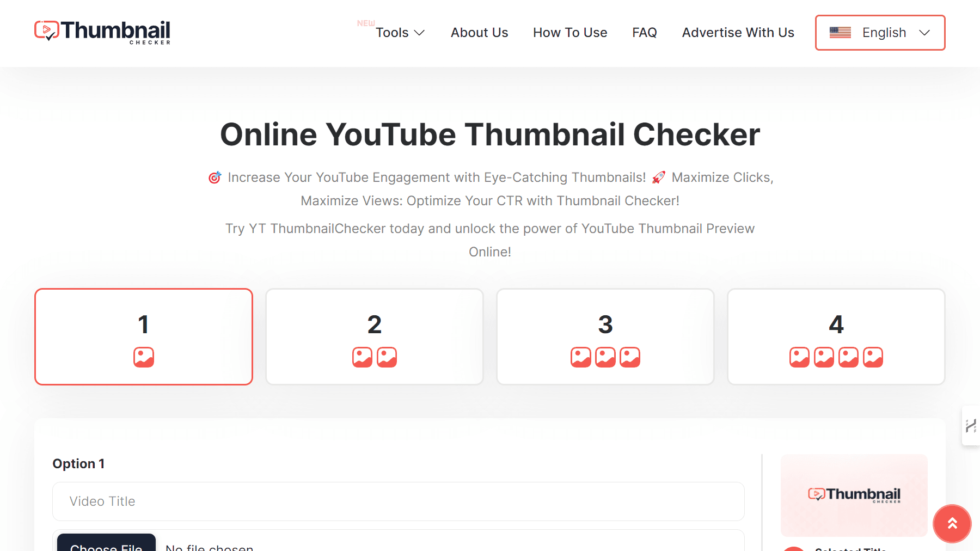Click the side widget icon at right edge

point(971,426)
